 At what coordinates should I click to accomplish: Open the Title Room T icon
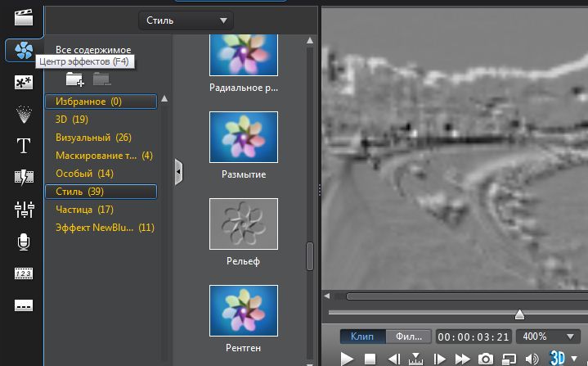click(x=24, y=147)
